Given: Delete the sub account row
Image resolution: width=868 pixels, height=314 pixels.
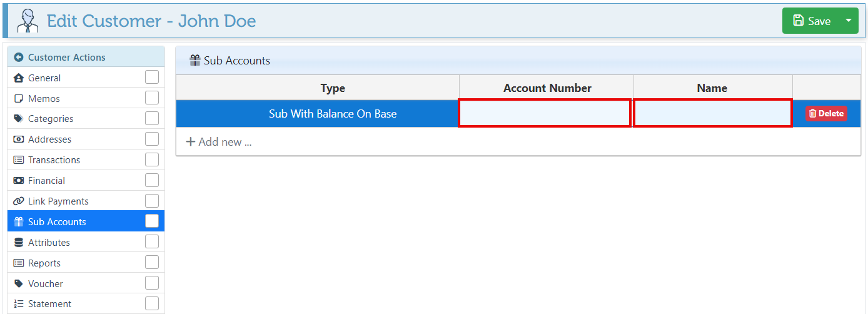Looking at the screenshot, I should click(x=826, y=113).
